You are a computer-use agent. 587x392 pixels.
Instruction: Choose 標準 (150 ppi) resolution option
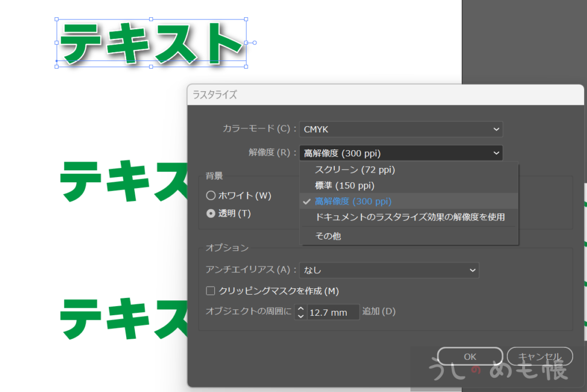[x=344, y=186]
